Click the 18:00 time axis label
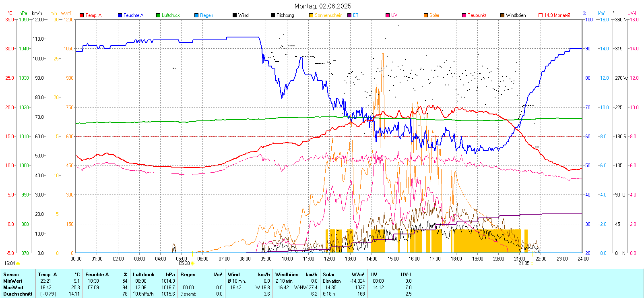This screenshot has height=298, width=644. 456,259
